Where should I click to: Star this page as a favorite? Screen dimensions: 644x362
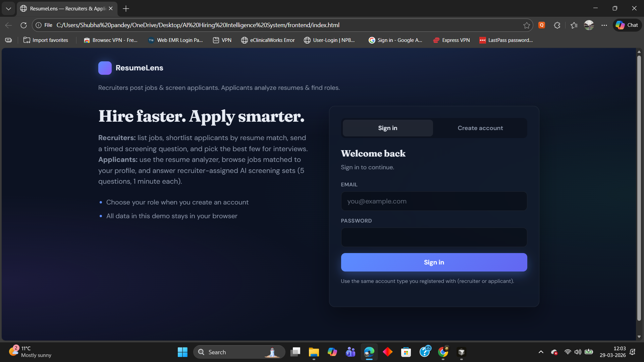pyautogui.click(x=527, y=25)
